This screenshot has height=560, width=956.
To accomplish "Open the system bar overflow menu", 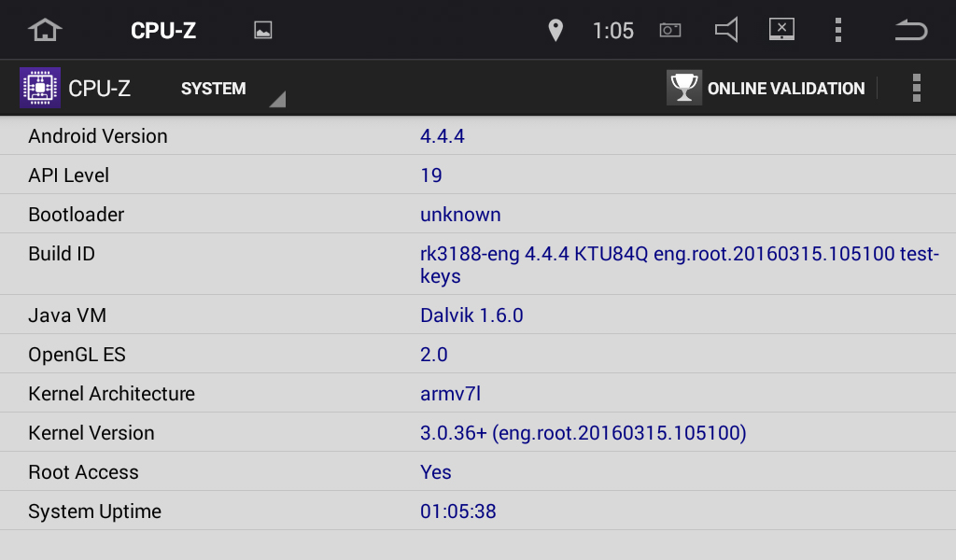I will click(838, 30).
